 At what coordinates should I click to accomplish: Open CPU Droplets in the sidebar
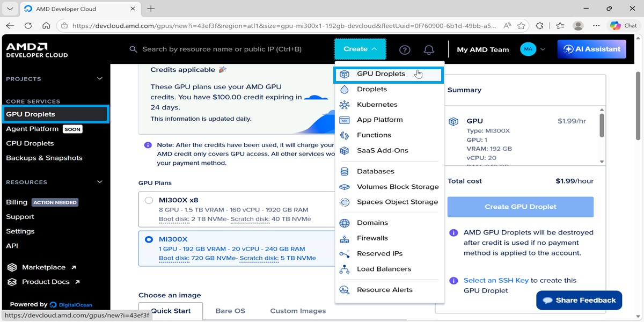point(30,143)
